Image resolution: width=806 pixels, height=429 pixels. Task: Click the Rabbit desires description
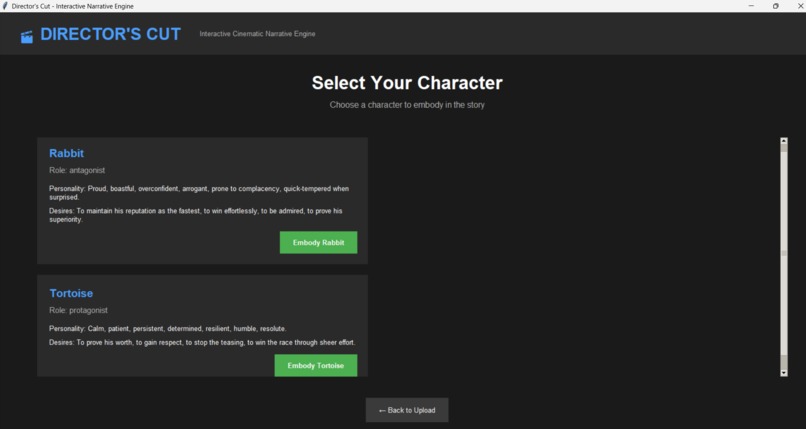point(196,215)
